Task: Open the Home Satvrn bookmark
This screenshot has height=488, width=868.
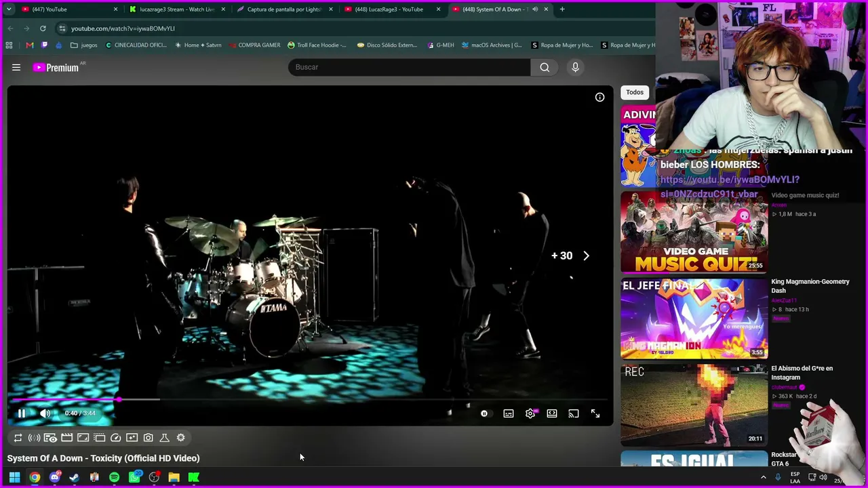Action: (x=198, y=45)
